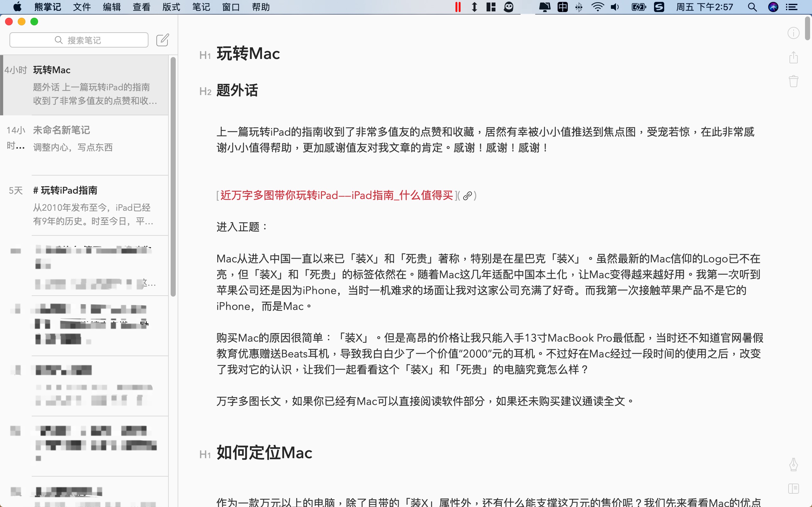Create a new note with the compose icon
The width and height of the screenshot is (812, 507).
point(162,40)
